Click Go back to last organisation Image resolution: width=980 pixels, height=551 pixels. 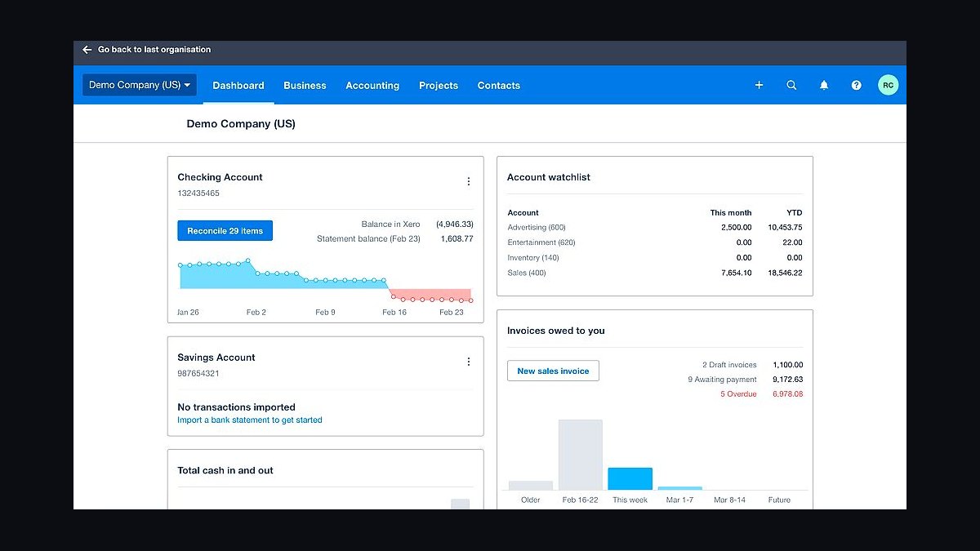(x=154, y=50)
